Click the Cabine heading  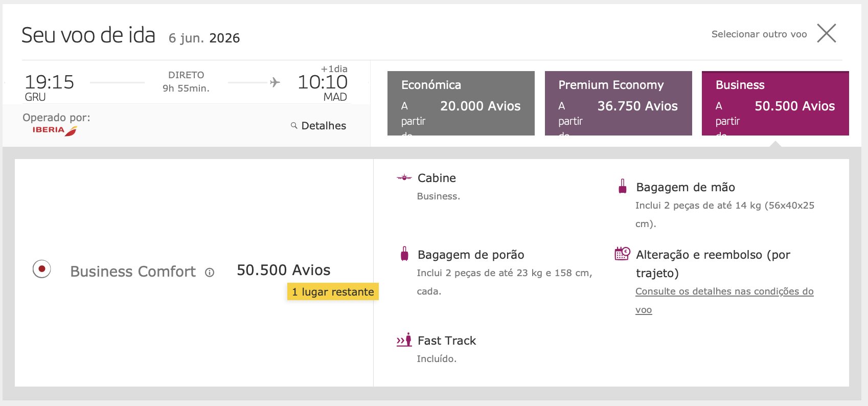pos(437,178)
